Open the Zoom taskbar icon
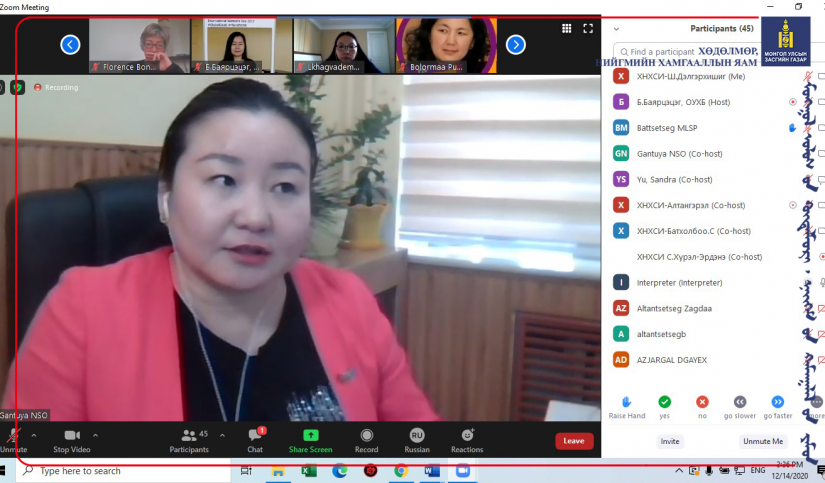The width and height of the screenshot is (825, 483). 463,471
